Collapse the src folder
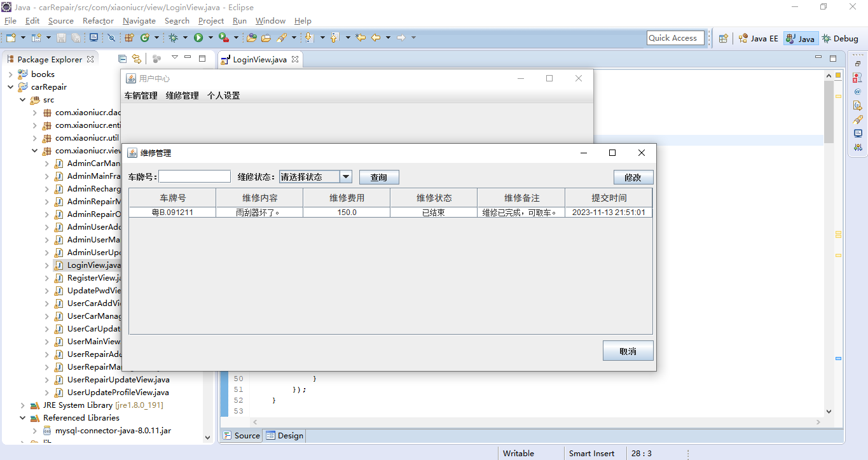Image resolution: width=868 pixels, height=460 pixels. [22, 100]
